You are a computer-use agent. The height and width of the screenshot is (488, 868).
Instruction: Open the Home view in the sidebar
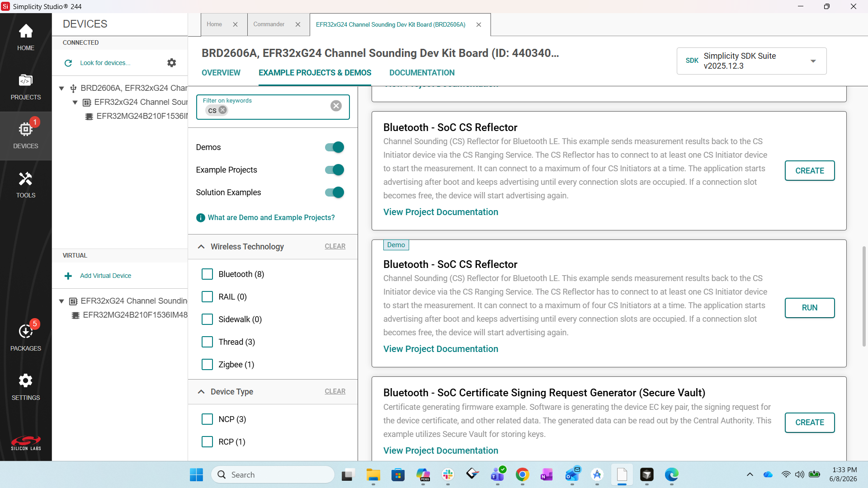[26, 38]
